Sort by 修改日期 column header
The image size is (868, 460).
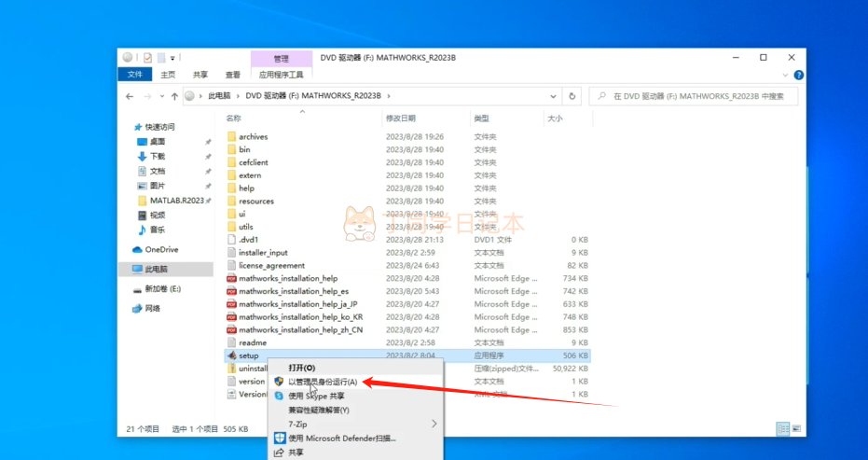[x=401, y=118]
